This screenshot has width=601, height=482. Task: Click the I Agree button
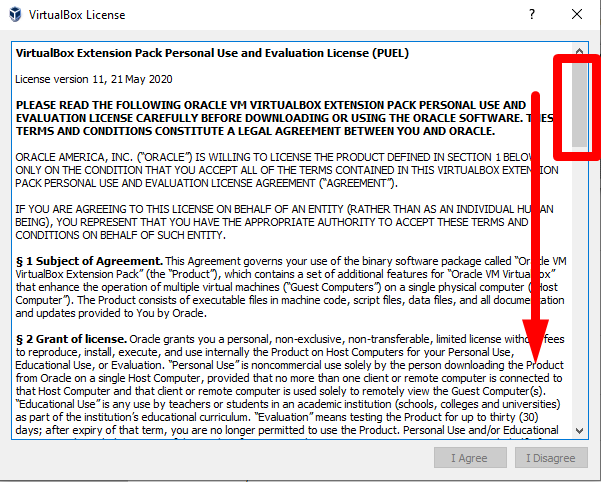[x=470, y=457]
